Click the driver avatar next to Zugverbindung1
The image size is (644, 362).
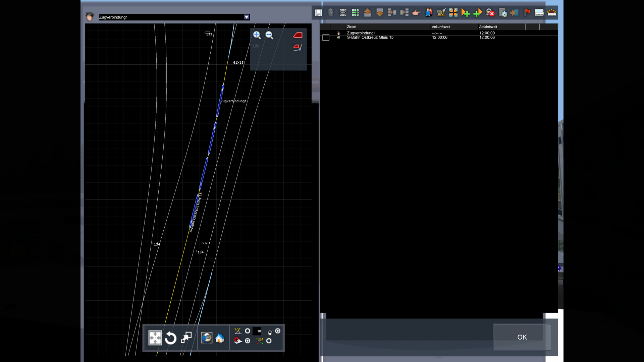(90, 16)
